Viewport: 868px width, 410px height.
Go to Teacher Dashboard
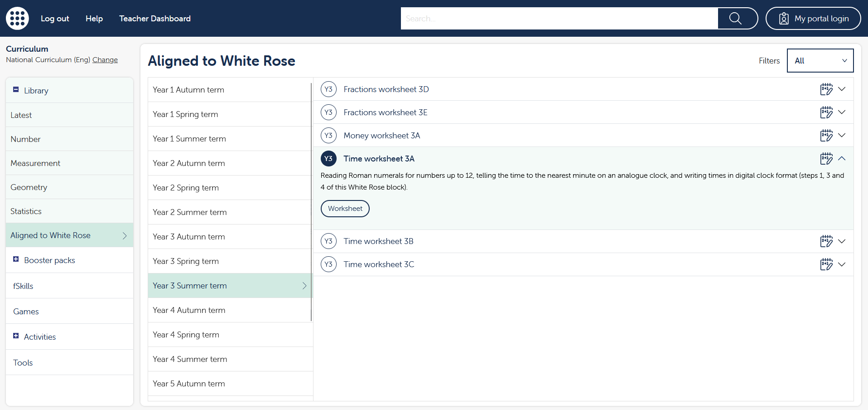(155, 19)
